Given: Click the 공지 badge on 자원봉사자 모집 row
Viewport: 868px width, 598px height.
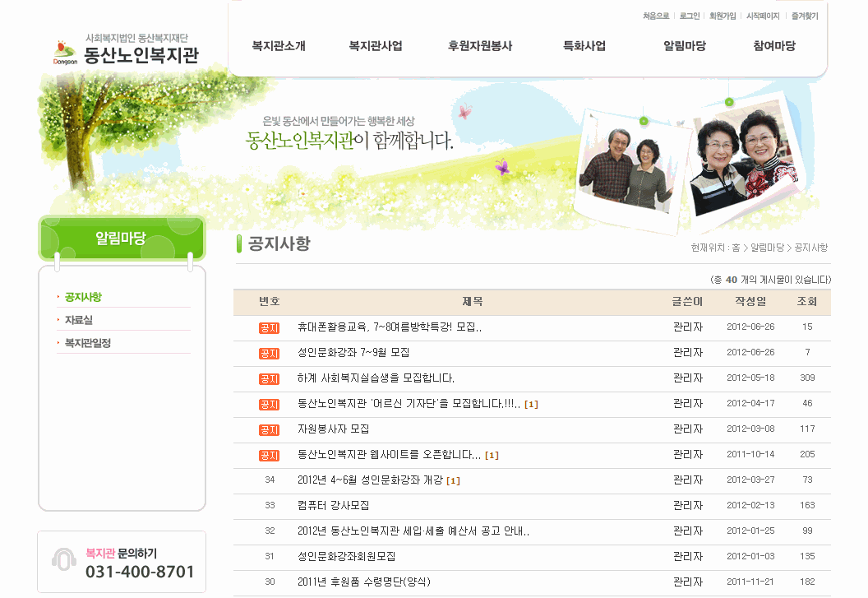Looking at the screenshot, I should pyautogui.click(x=269, y=430).
